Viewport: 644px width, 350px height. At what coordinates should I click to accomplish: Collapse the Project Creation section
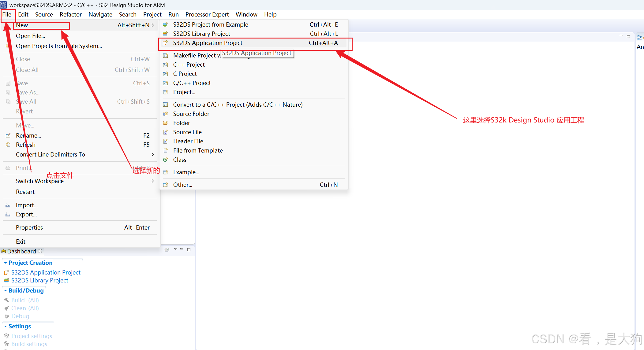pyautogui.click(x=6, y=263)
